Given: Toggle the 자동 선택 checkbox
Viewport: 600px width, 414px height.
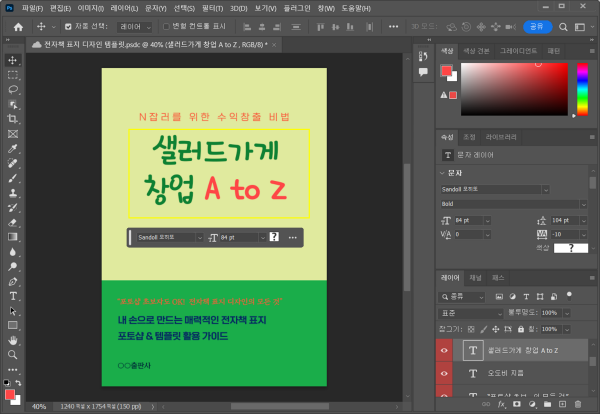Looking at the screenshot, I should point(68,27).
